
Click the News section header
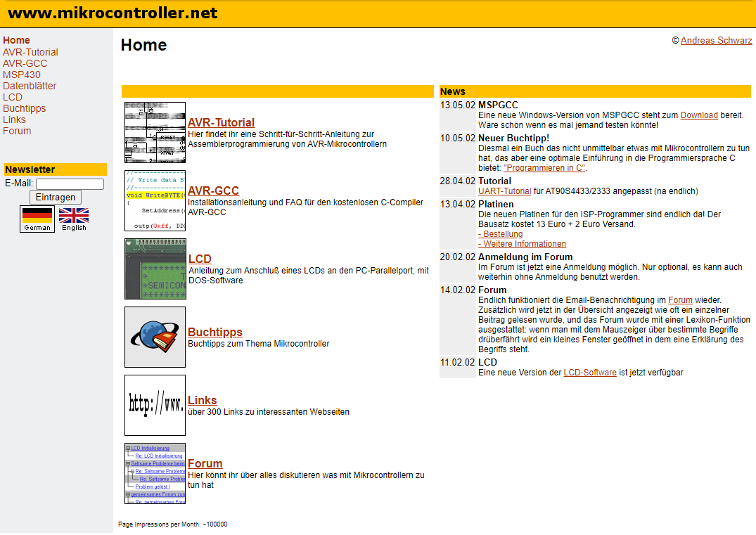click(x=595, y=91)
